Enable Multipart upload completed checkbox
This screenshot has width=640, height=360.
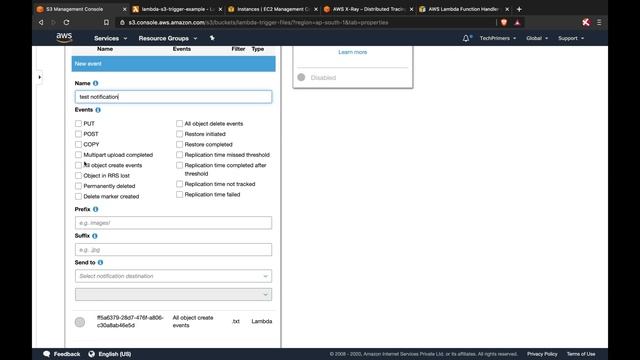(78, 155)
